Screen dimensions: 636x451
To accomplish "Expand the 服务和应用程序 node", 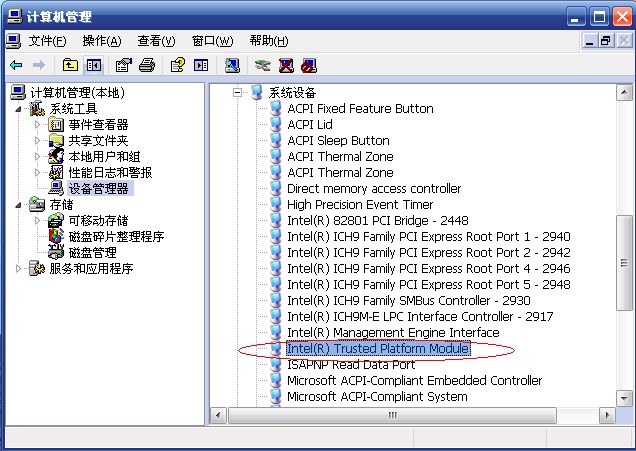I will point(18,268).
